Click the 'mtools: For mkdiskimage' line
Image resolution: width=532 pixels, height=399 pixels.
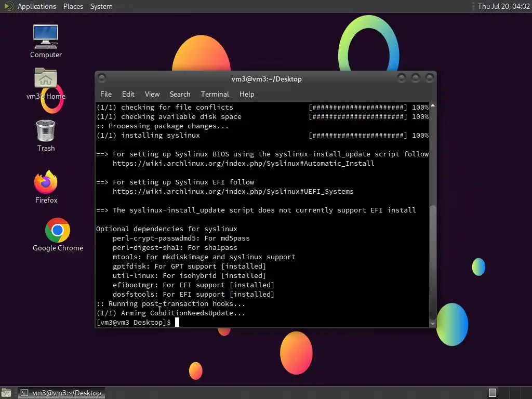click(x=204, y=257)
